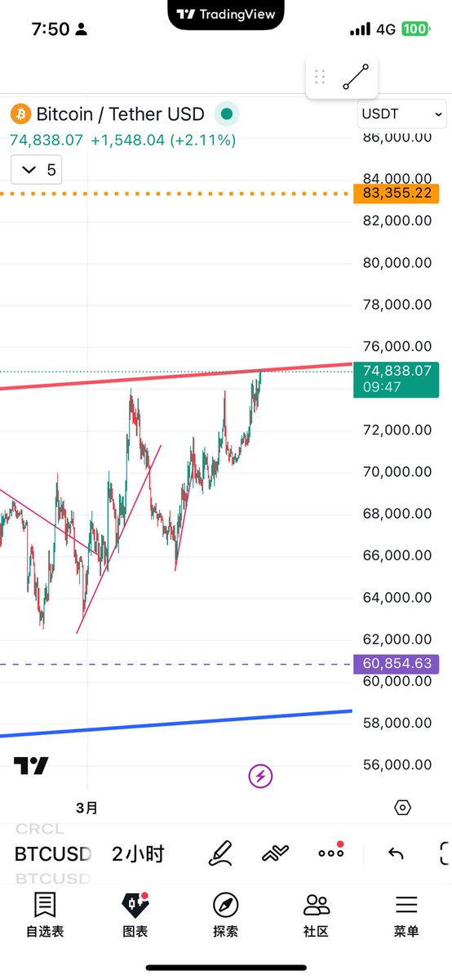Select the orange 83,355.22 price label
Viewport: 452px width, 980px height.
(397, 194)
